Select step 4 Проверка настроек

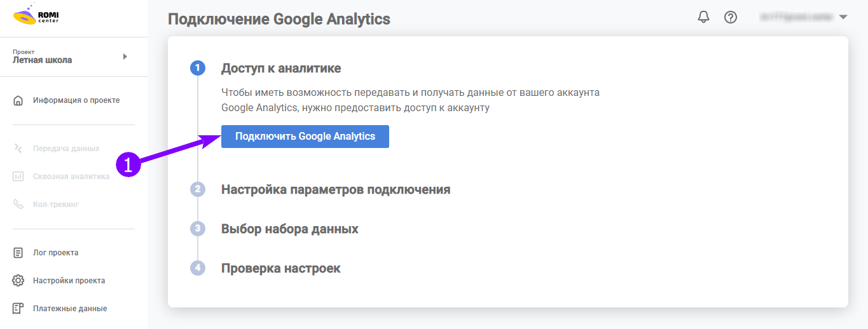point(280,268)
